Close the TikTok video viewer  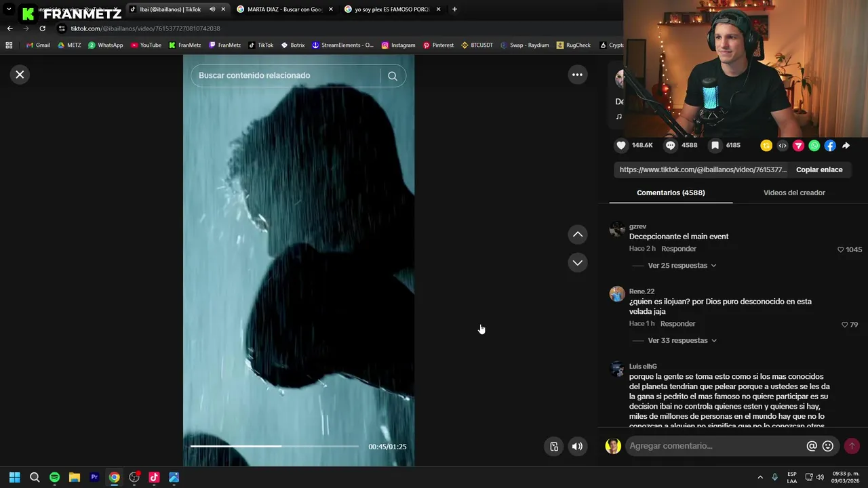pyautogui.click(x=20, y=75)
